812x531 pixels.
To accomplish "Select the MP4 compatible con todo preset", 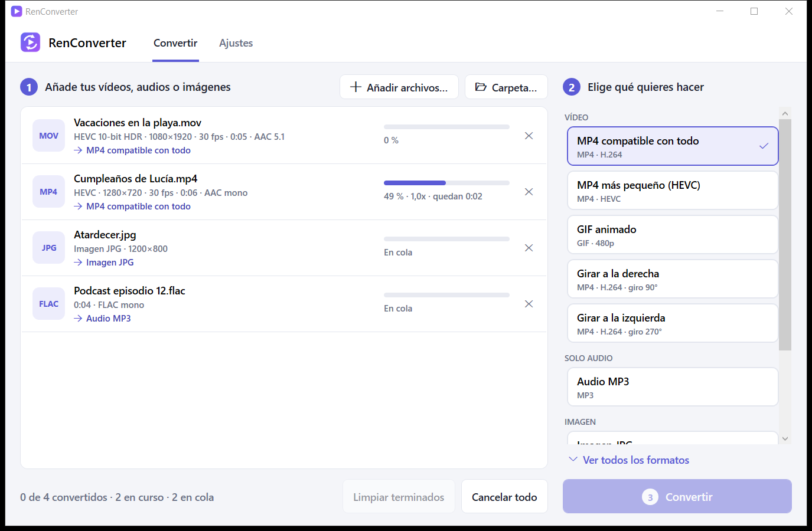I will (x=673, y=146).
